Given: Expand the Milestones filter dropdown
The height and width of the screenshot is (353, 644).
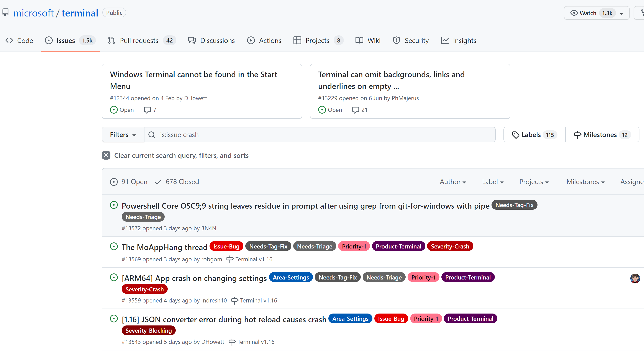Looking at the screenshot, I should click(585, 182).
